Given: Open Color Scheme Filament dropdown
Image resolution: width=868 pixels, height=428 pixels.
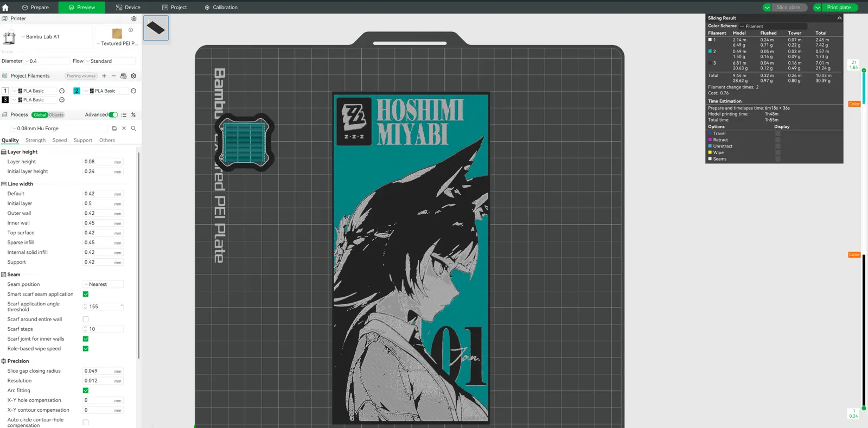Looking at the screenshot, I should (773, 26).
